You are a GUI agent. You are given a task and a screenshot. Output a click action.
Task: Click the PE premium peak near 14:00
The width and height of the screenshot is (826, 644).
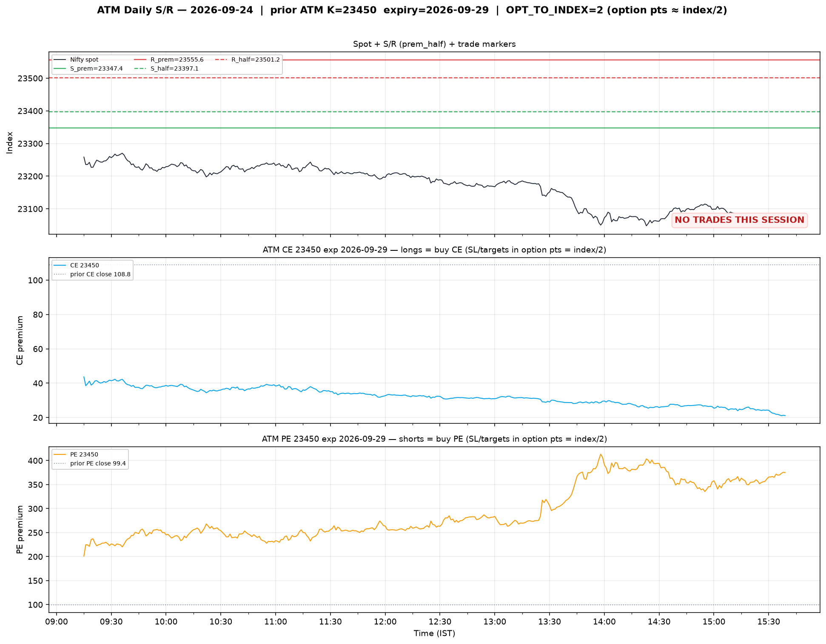tap(601, 455)
